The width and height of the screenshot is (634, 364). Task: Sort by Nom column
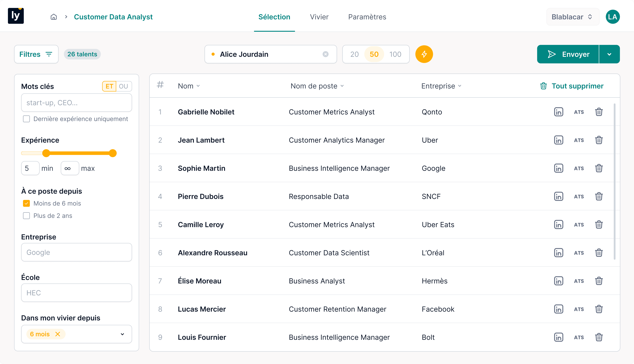189,86
